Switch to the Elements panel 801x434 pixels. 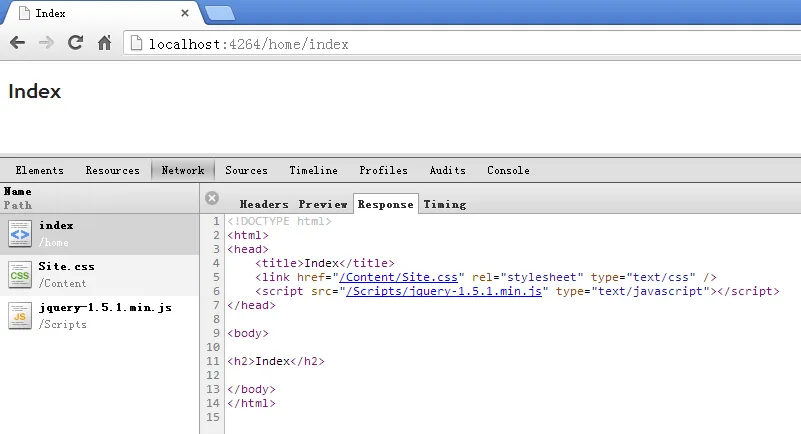(39, 171)
